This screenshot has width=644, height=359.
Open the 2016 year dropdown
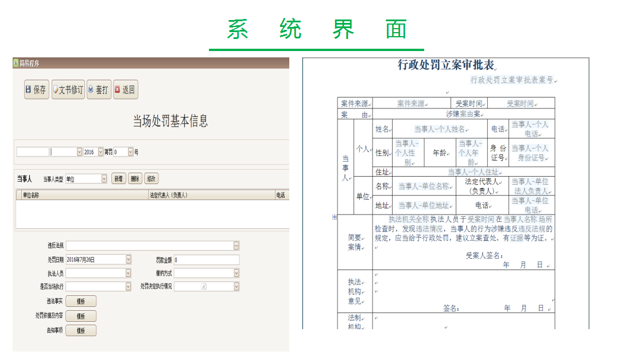pos(101,152)
